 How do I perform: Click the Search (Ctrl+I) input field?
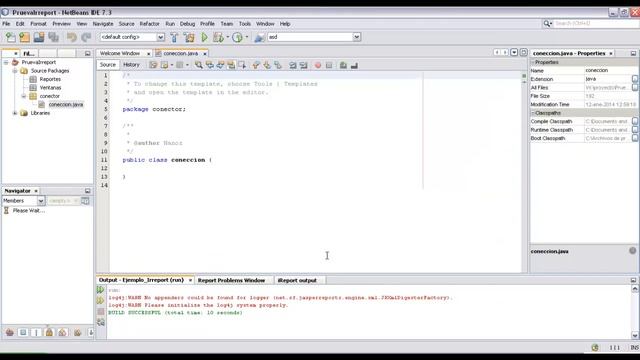coord(596,24)
